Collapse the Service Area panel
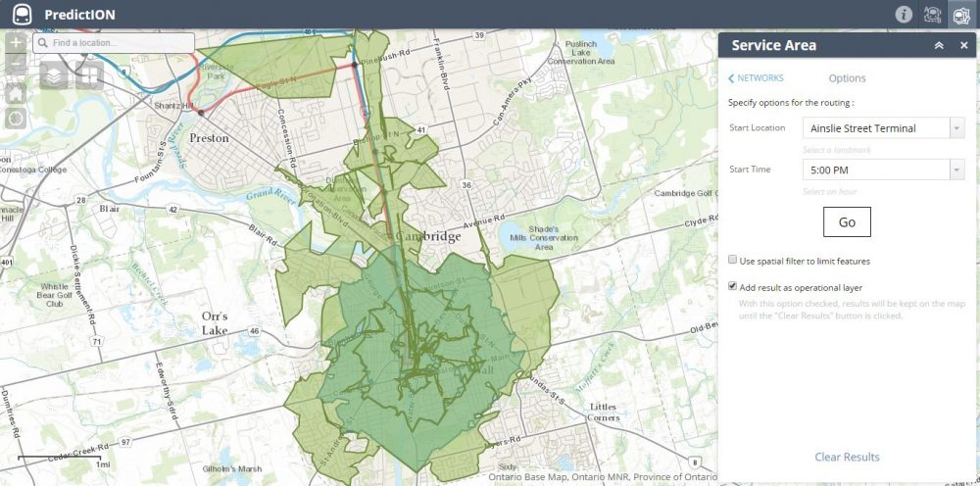The image size is (980, 486). (x=938, y=45)
